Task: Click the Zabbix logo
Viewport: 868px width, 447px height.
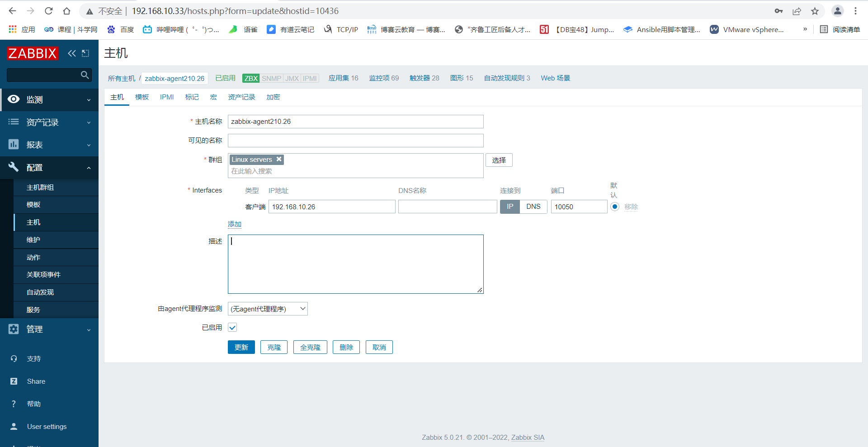Action: (33, 53)
